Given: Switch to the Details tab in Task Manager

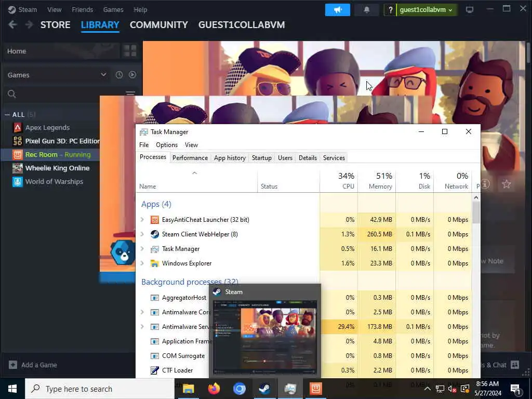Looking at the screenshot, I should 308,158.
